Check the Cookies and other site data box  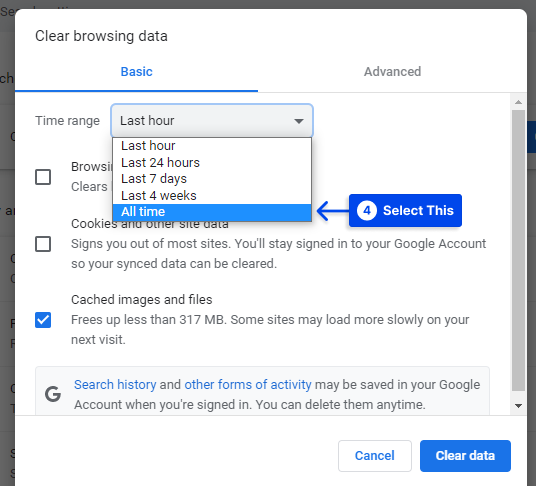click(43, 244)
